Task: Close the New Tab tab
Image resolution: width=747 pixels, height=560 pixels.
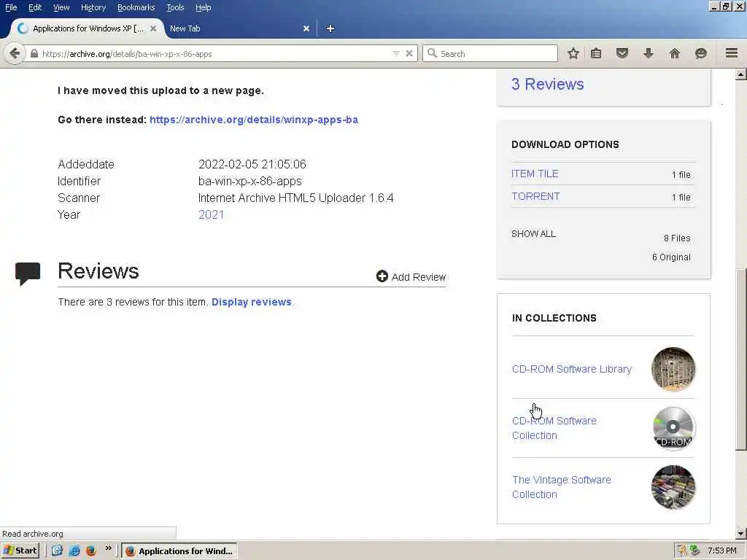Action: click(306, 28)
